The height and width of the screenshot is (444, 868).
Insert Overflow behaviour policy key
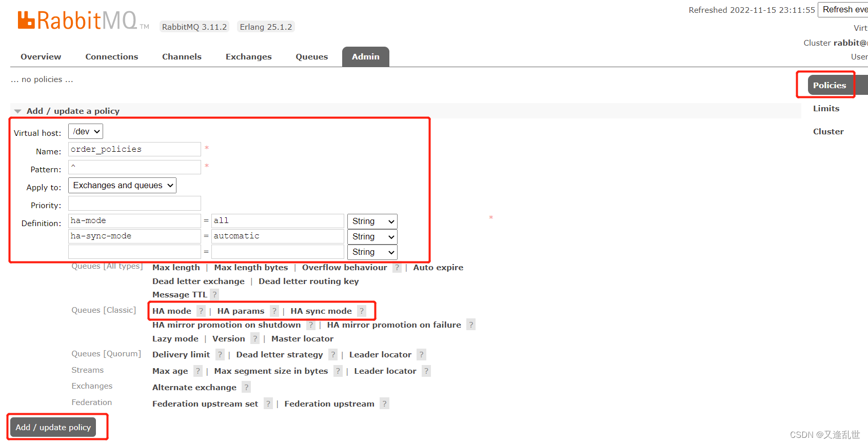[345, 268]
